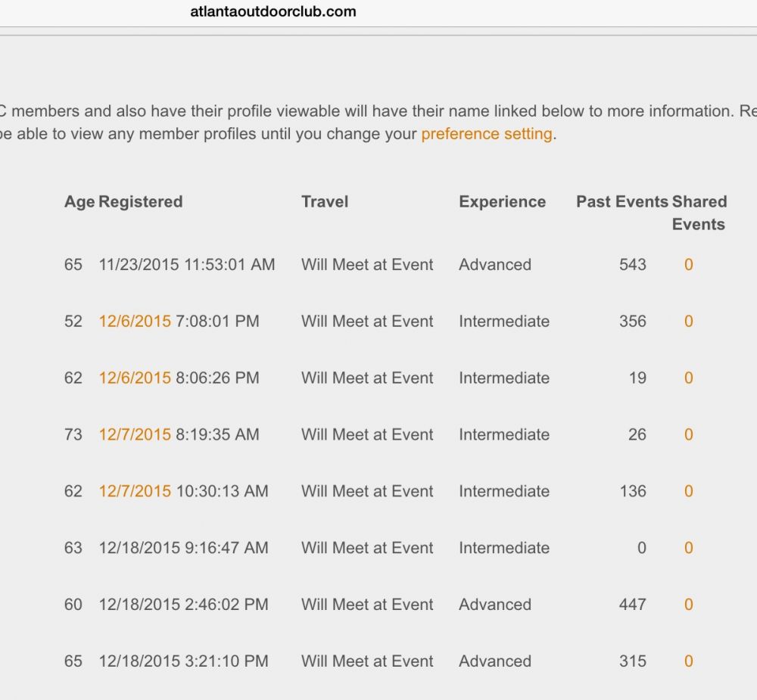Click shared events 0 for member with 136 past events
The image size is (757, 700).
(688, 492)
